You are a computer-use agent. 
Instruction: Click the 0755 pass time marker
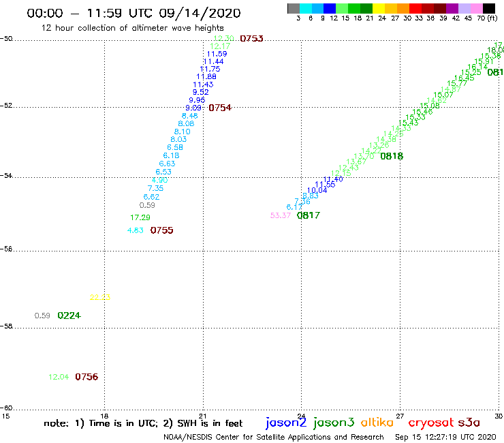(x=161, y=230)
